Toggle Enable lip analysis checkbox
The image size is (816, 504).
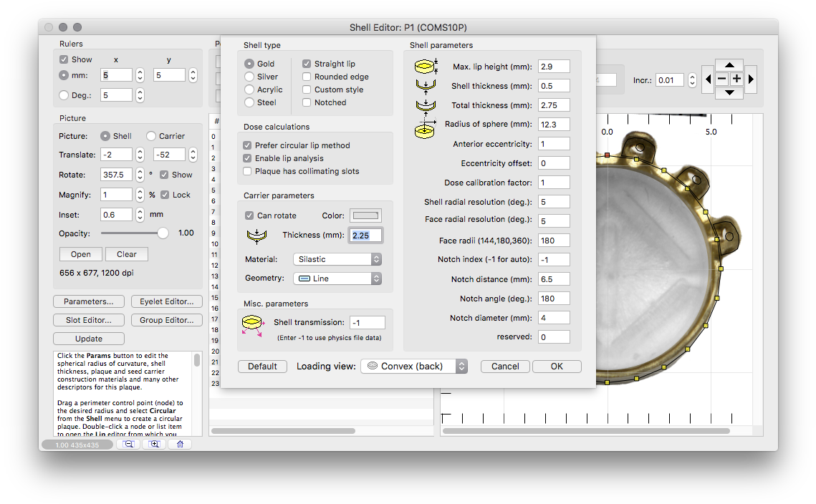[247, 158]
